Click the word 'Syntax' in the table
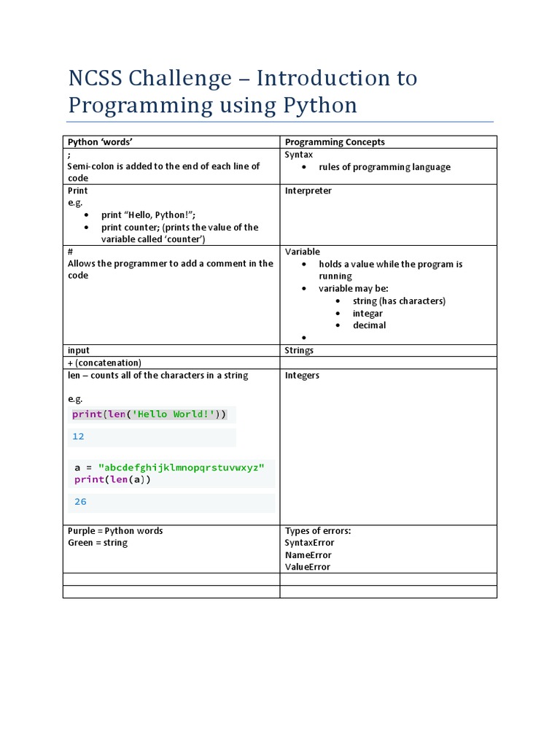The width and height of the screenshot is (560, 747). tap(298, 155)
